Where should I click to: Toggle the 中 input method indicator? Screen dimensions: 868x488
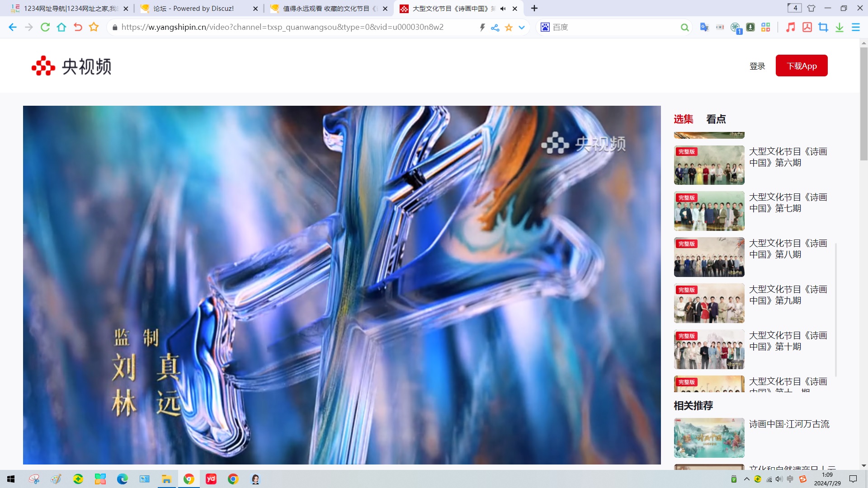point(790,479)
